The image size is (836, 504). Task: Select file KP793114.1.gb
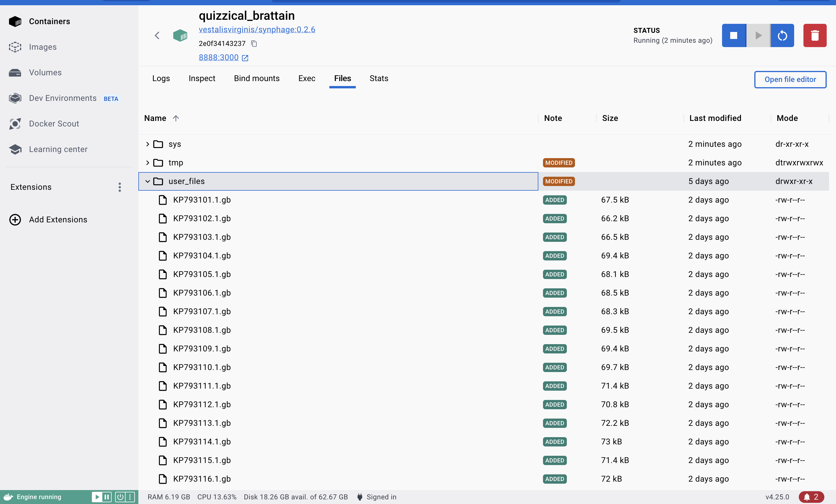coord(202,441)
